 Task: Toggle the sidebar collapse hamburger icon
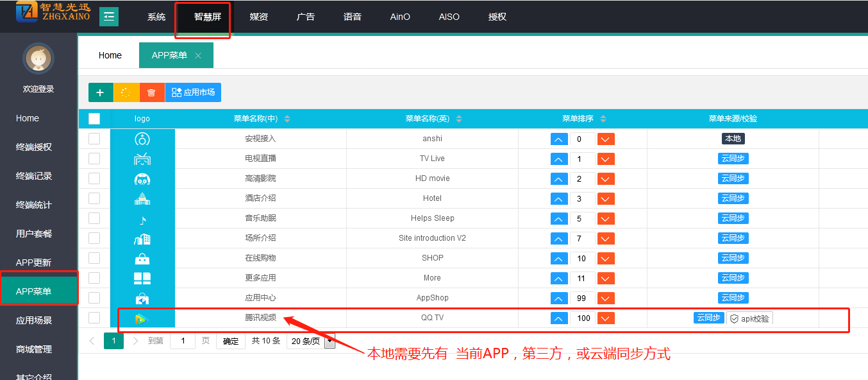click(x=109, y=17)
